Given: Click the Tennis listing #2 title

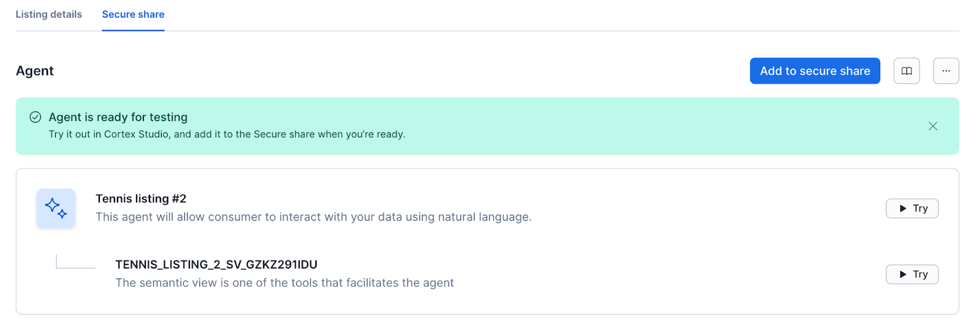Looking at the screenshot, I should (x=141, y=199).
